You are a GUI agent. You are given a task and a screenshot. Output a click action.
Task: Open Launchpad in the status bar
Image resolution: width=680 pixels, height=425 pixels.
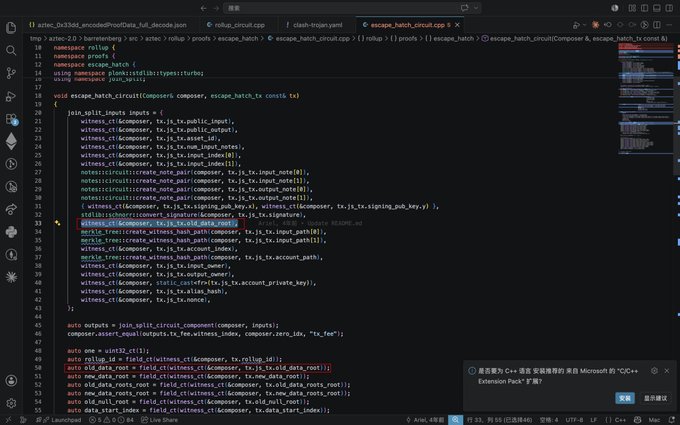(59, 420)
